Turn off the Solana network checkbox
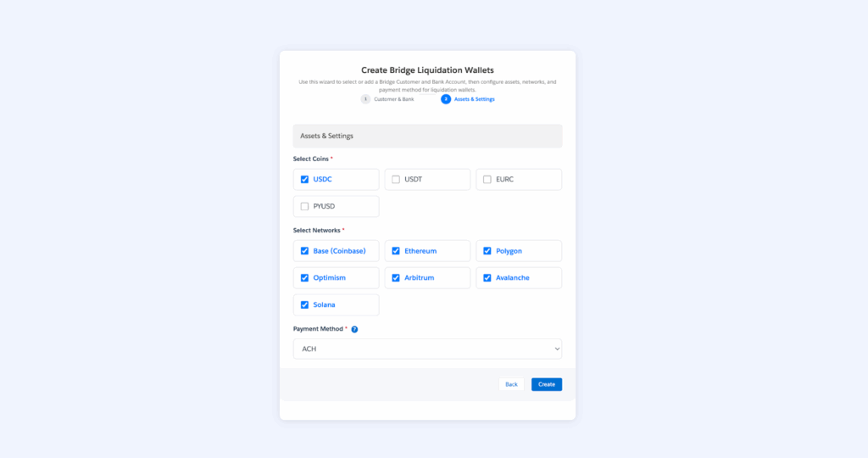This screenshot has width=868, height=458. (x=304, y=304)
